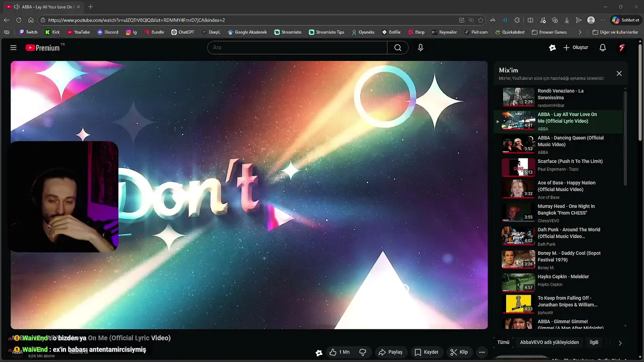This screenshot has width=644, height=362.
Task: Play 'Scarface (Push It To The Limit)'
Action: pyautogui.click(x=558, y=167)
